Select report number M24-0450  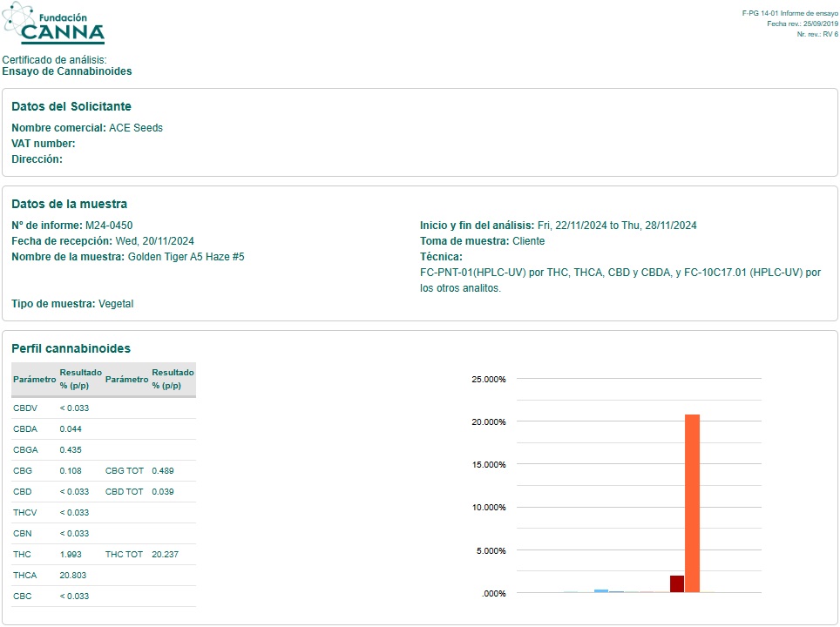tap(109, 226)
